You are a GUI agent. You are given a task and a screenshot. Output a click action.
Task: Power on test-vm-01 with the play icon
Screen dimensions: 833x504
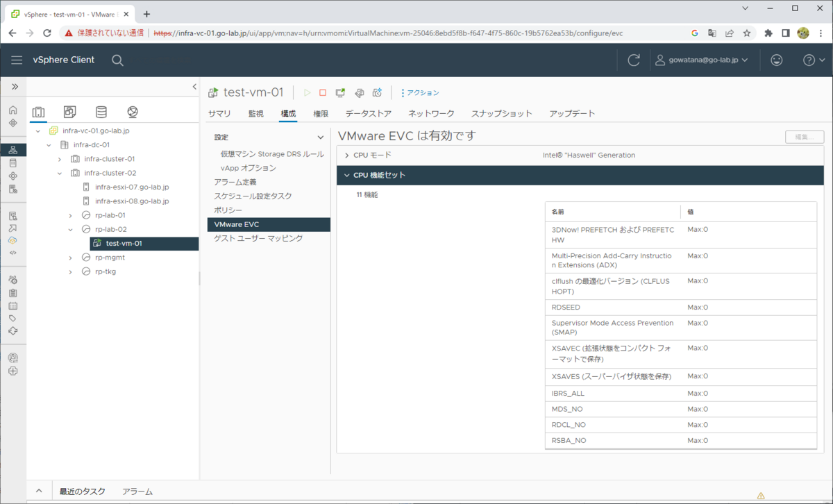point(308,92)
